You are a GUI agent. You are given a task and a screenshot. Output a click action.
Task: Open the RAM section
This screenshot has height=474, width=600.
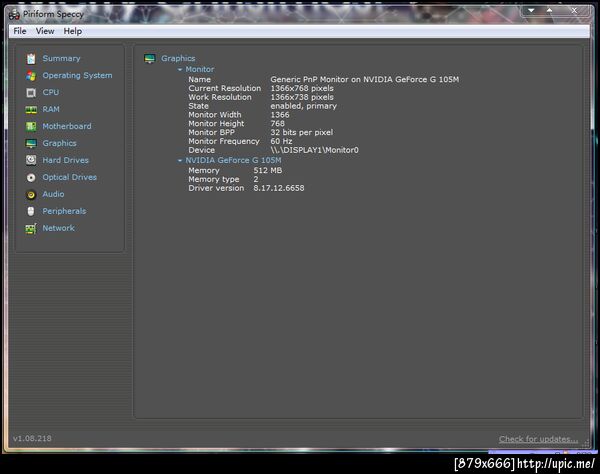(51, 109)
